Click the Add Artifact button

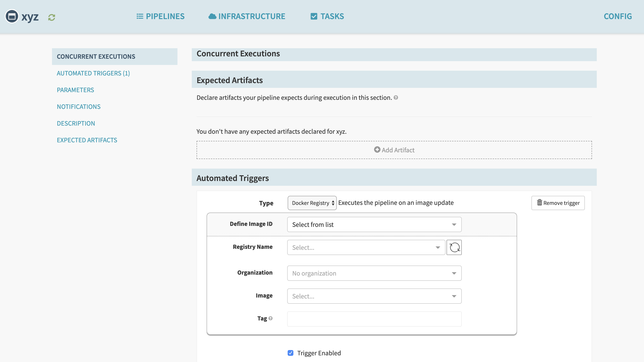point(394,150)
